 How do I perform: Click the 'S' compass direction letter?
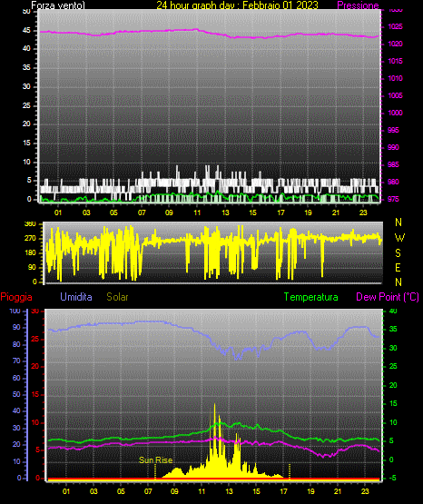pyautogui.click(x=398, y=253)
